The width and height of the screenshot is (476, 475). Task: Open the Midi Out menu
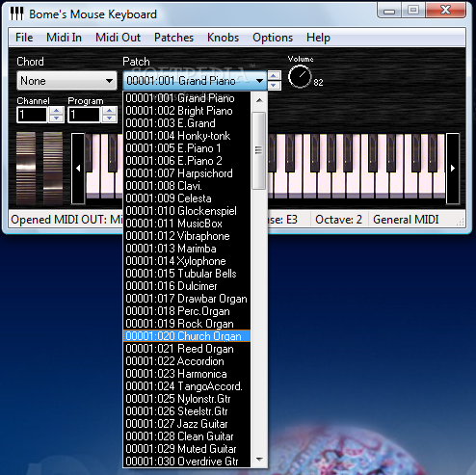pyautogui.click(x=118, y=38)
